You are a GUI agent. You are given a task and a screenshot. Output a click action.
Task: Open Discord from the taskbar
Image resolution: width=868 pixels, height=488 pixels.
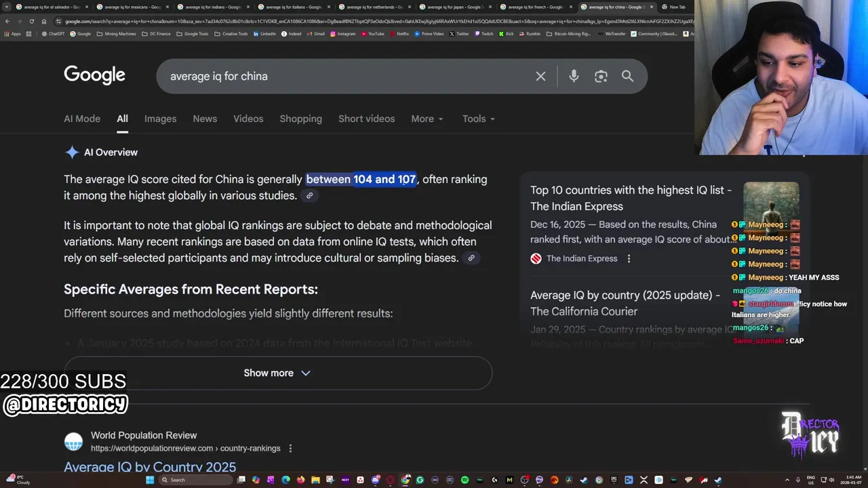click(x=375, y=480)
